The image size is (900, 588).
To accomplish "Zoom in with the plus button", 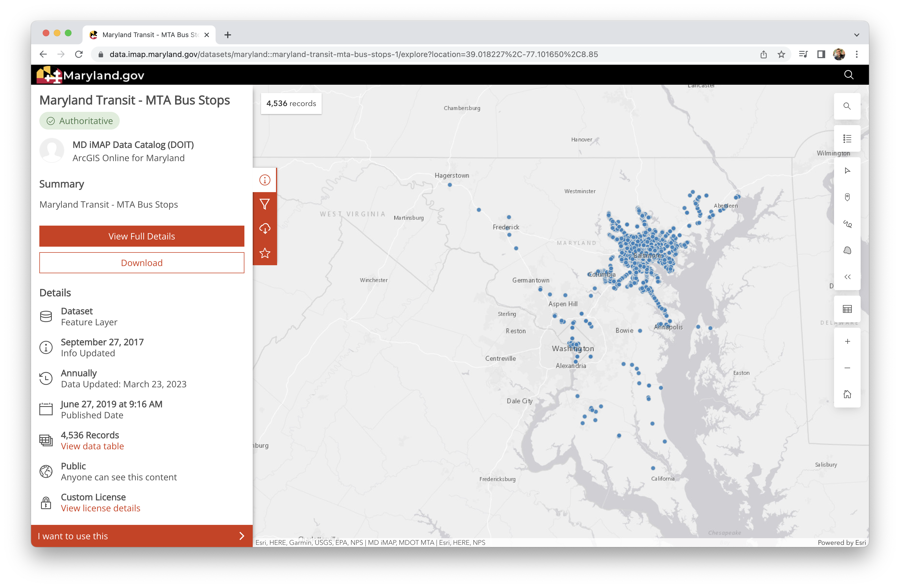I will pyautogui.click(x=847, y=342).
